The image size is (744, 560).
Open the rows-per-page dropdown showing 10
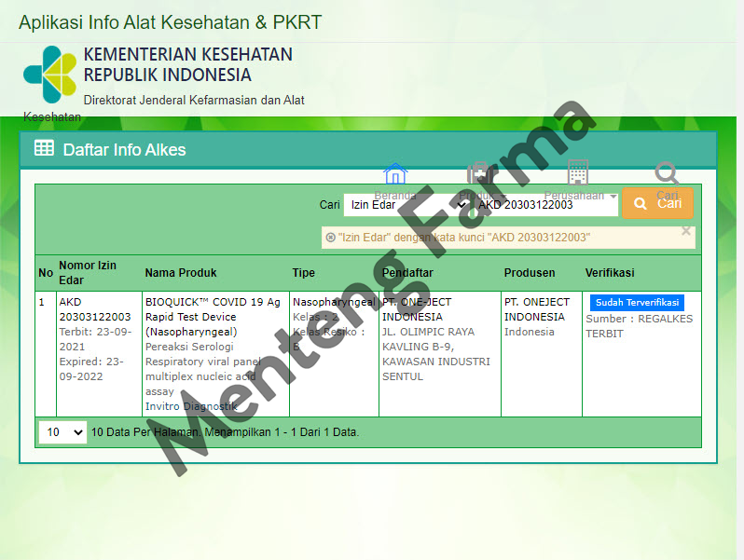click(x=62, y=432)
